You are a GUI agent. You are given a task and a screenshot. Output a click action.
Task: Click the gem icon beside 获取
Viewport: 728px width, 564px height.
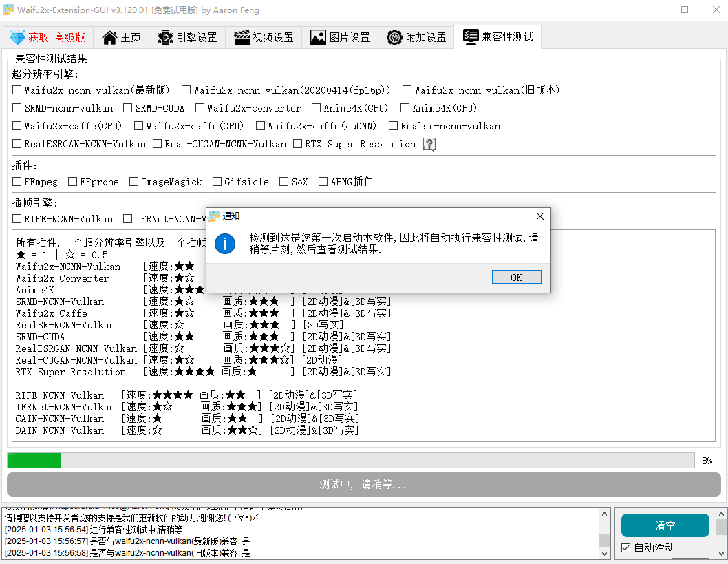pos(16,38)
